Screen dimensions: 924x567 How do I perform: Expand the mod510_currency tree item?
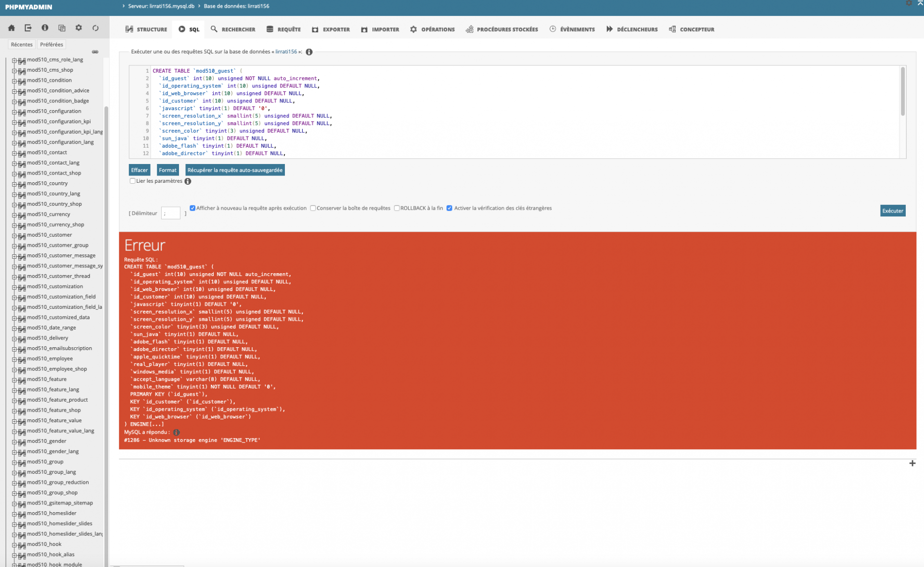14,214
